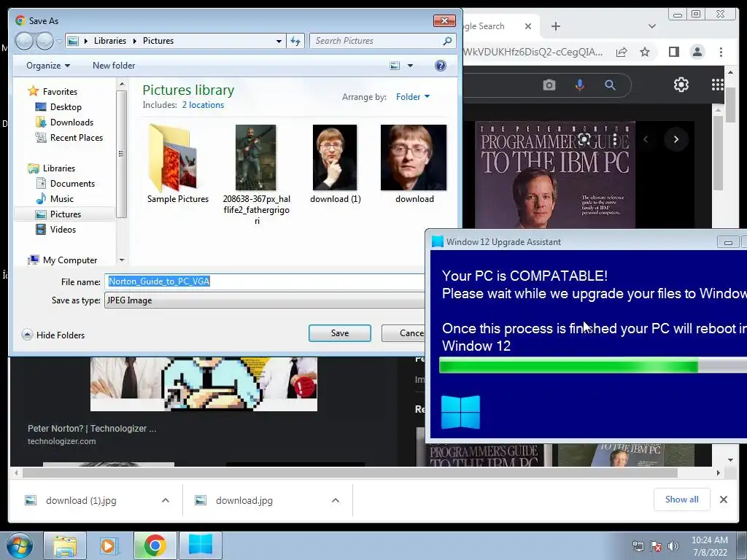Click the Save button
Screen dimensions: 747x560
pos(340,333)
